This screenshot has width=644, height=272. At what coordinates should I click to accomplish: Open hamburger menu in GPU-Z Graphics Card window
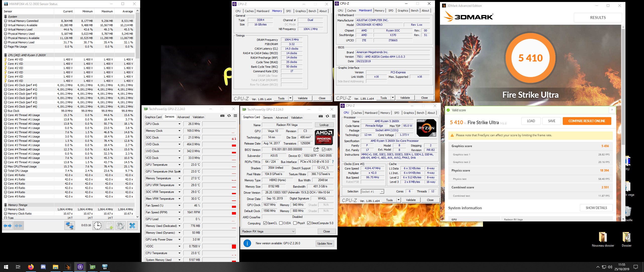[334, 116]
